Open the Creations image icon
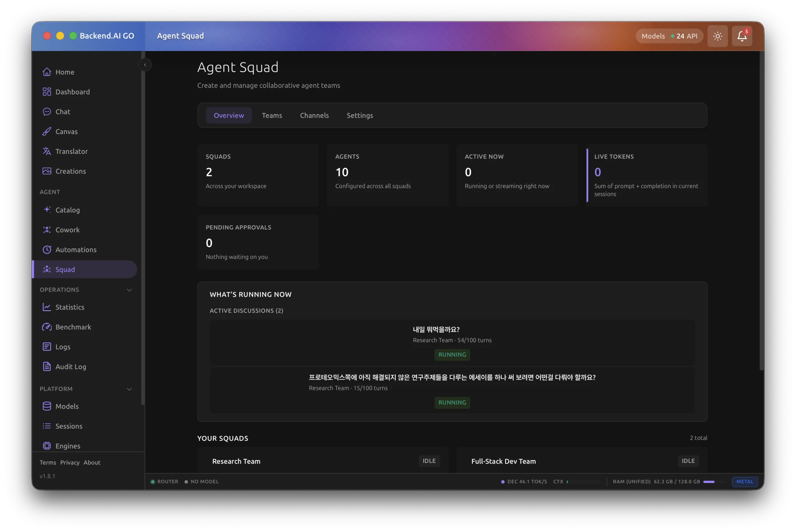Screen dimensions: 796x532 point(47,171)
